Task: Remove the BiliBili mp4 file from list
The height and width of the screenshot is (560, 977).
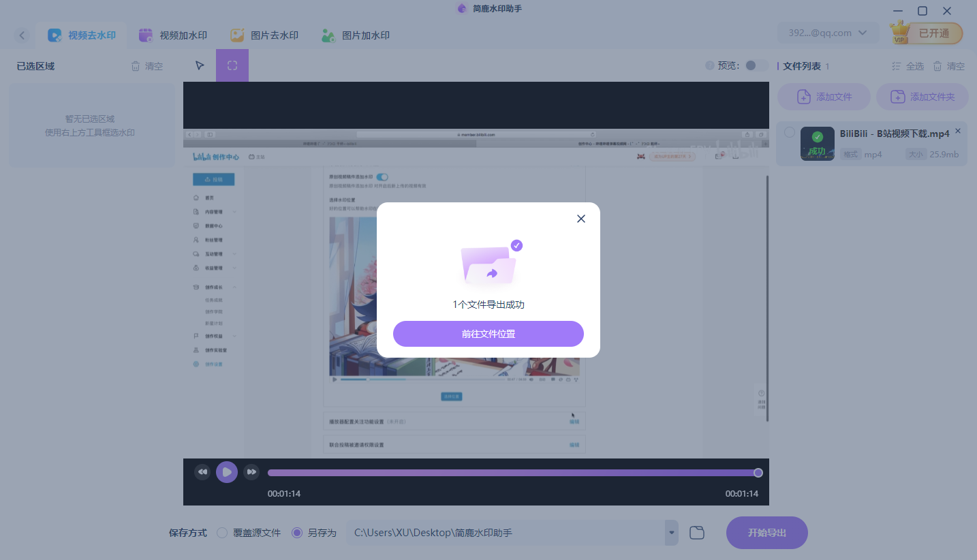Action: click(958, 131)
